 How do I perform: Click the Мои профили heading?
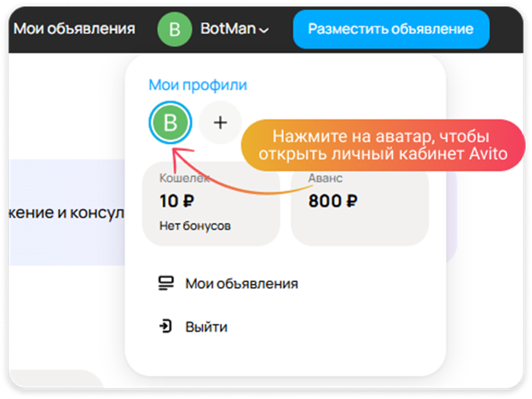[197, 84]
